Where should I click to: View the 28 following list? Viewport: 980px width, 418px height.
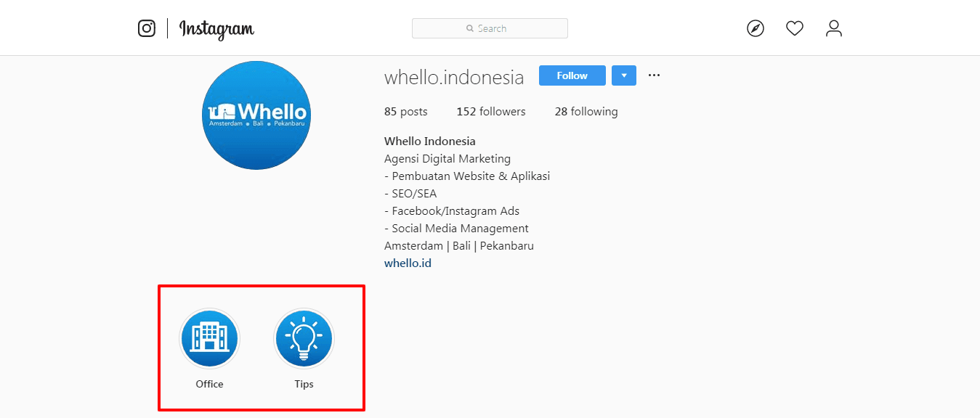coord(586,111)
